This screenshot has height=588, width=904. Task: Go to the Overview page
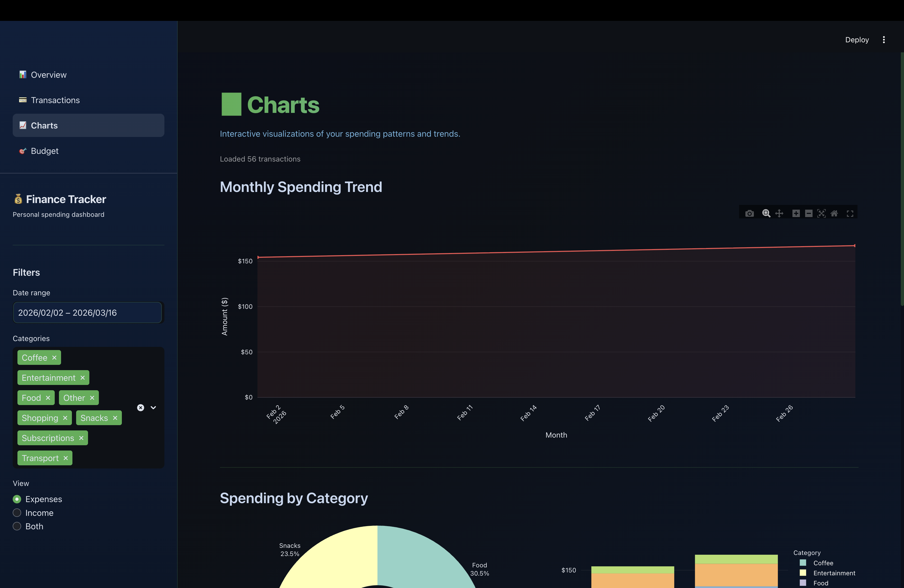pyautogui.click(x=48, y=75)
